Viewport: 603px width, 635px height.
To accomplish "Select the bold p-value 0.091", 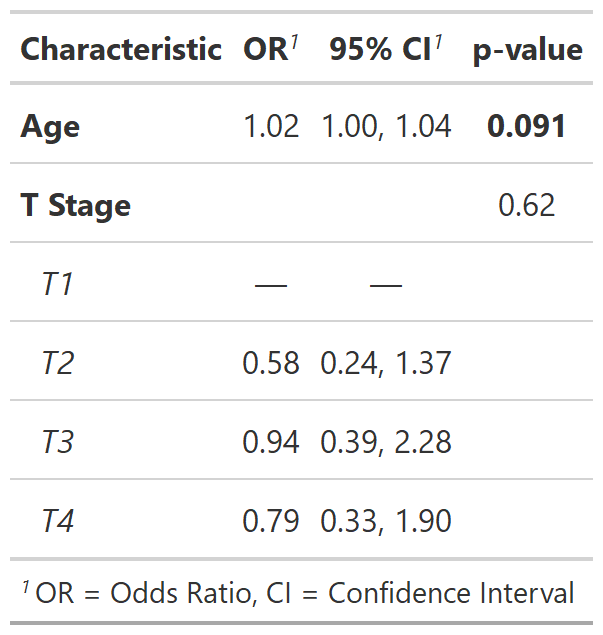I will [527, 127].
